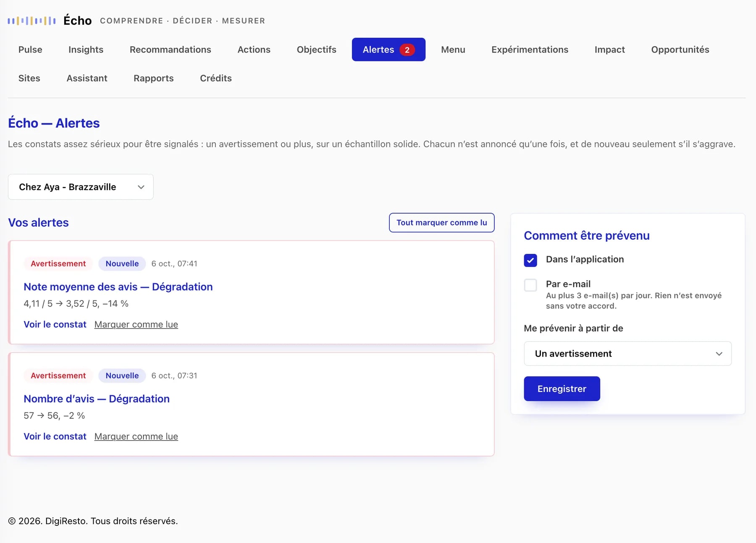Screen dimensions: 756x543
Task: Go to the Sites tab
Action: coord(29,78)
